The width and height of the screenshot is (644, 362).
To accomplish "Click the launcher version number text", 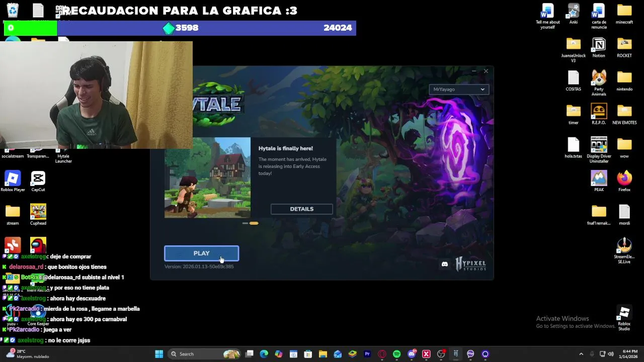I will [x=199, y=266].
